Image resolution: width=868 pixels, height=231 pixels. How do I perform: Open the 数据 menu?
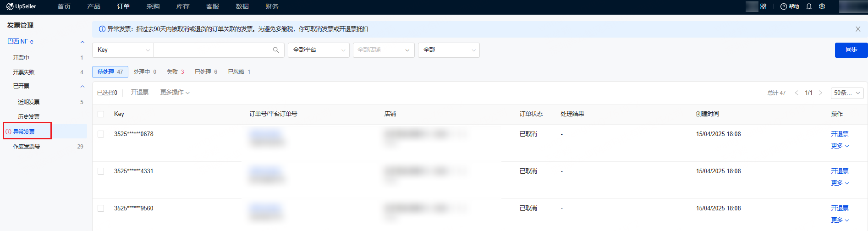pyautogui.click(x=242, y=6)
